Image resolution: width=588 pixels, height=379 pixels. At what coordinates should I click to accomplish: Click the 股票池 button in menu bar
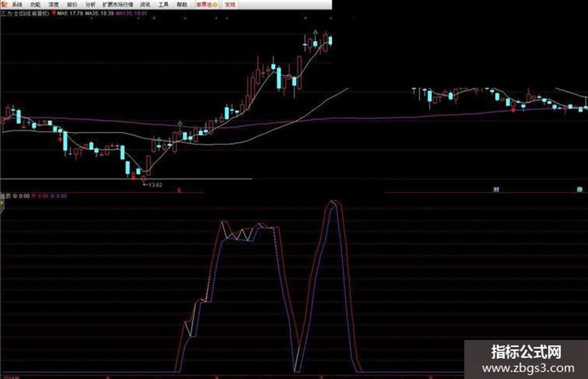pos(207,4)
